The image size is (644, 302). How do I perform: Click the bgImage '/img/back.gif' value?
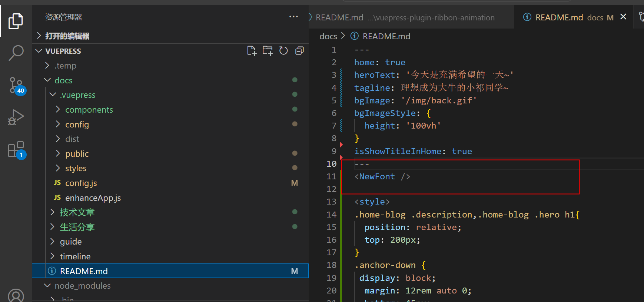(x=439, y=100)
